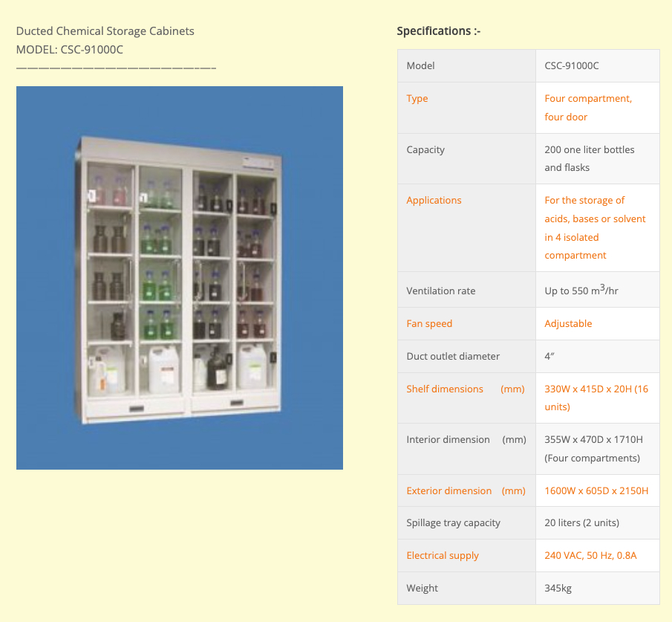Click the 'Exterior dimension (mm)' label

(x=466, y=490)
